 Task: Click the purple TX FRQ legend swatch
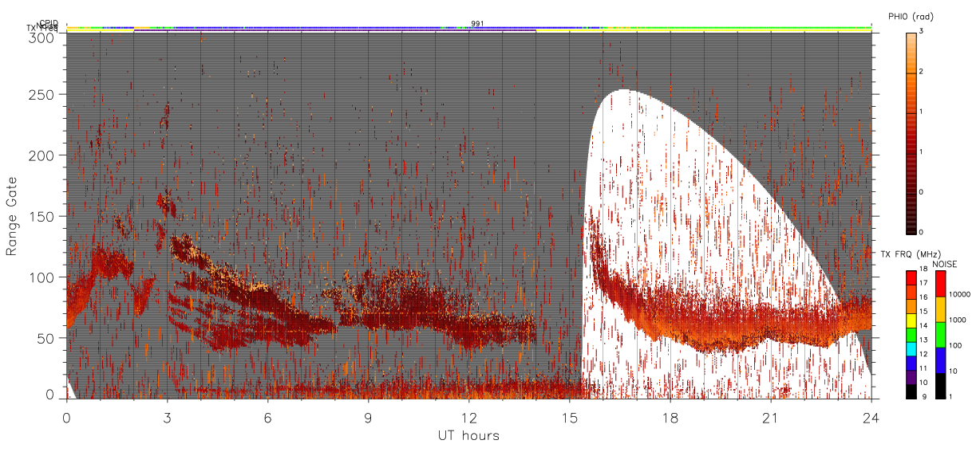[x=911, y=377]
